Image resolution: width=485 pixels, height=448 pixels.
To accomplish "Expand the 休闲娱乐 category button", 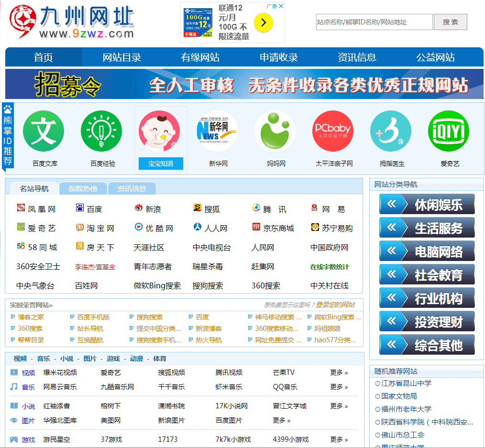I will pyautogui.click(x=427, y=204).
